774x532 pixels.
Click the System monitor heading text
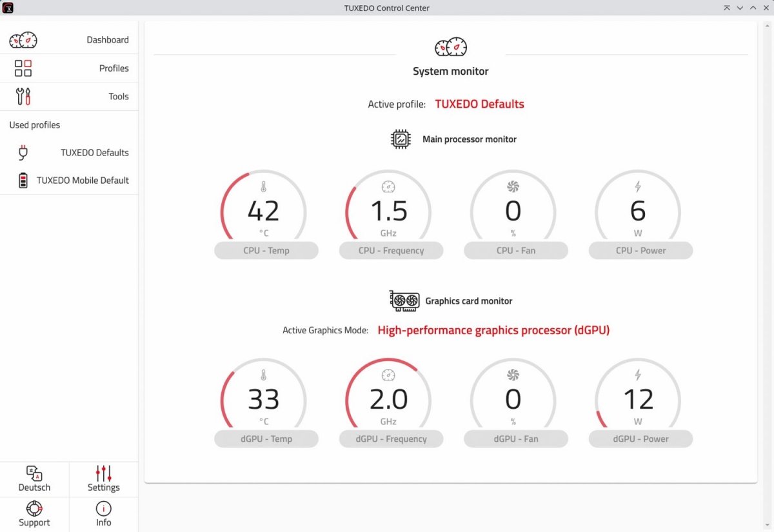(x=451, y=72)
